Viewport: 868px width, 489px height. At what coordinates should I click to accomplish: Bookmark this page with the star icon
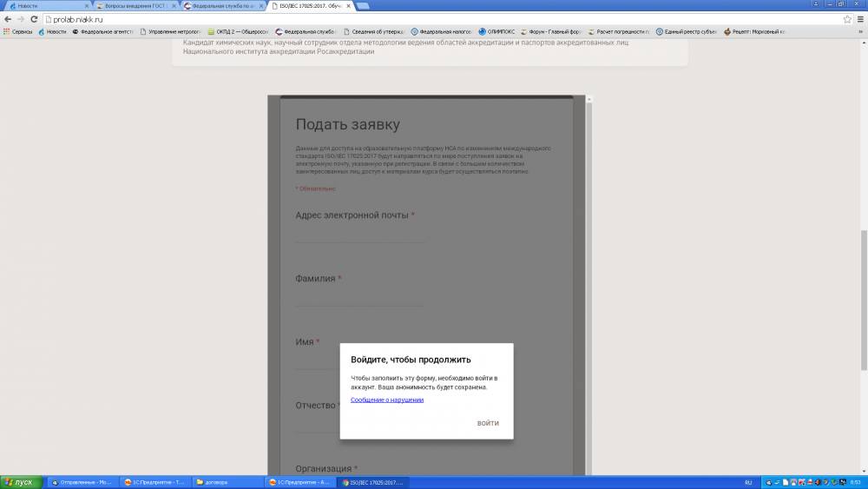coord(847,19)
